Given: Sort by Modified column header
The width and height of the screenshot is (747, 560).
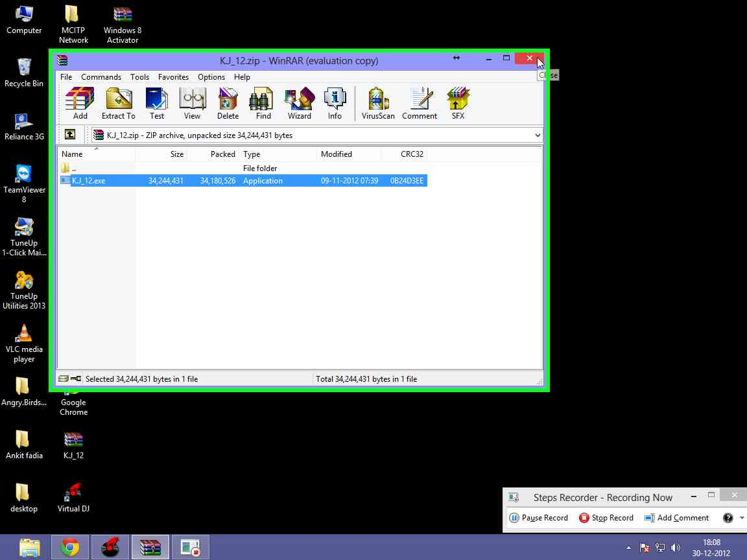Looking at the screenshot, I should 350,154.
